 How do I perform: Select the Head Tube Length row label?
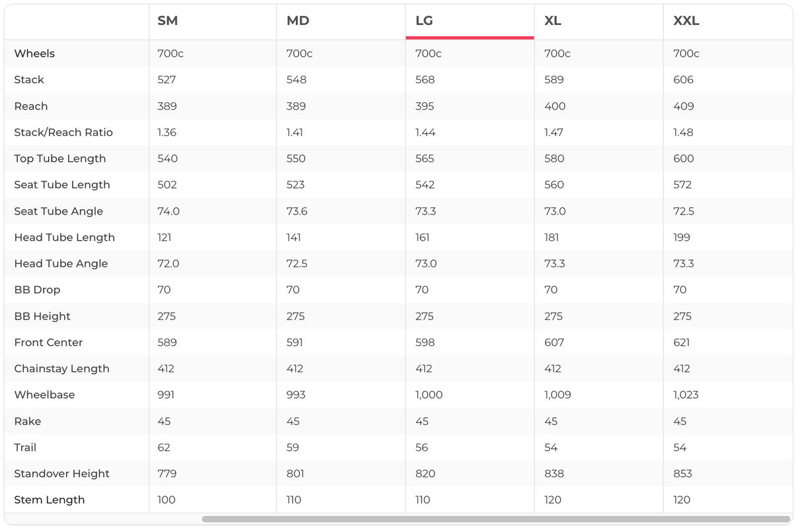click(x=65, y=238)
